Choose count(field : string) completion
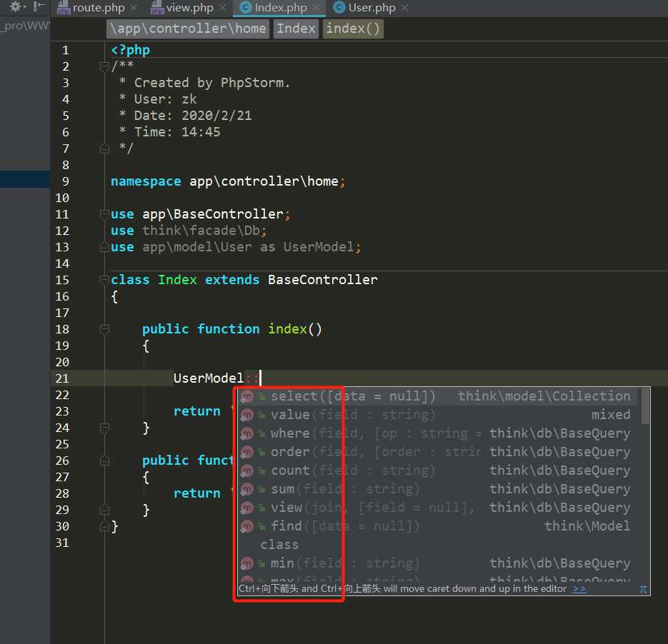 click(x=438, y=471)
